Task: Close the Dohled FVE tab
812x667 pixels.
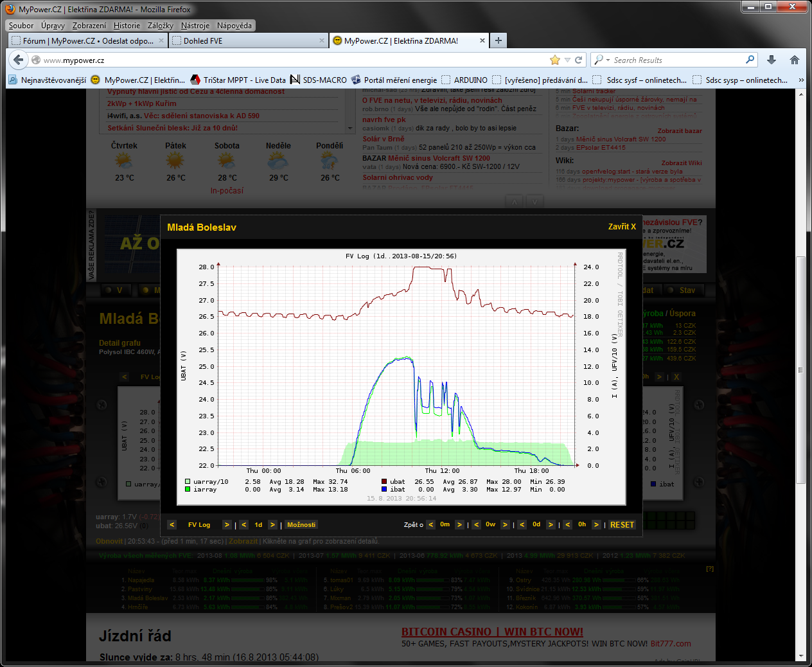Action: point(322,40)
